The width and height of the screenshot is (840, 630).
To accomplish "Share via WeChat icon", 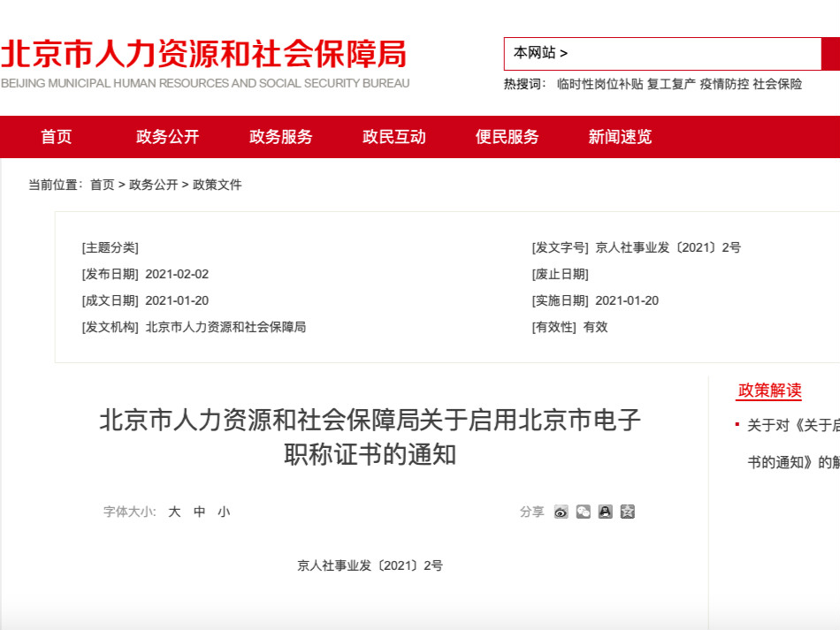I will 584,512.
